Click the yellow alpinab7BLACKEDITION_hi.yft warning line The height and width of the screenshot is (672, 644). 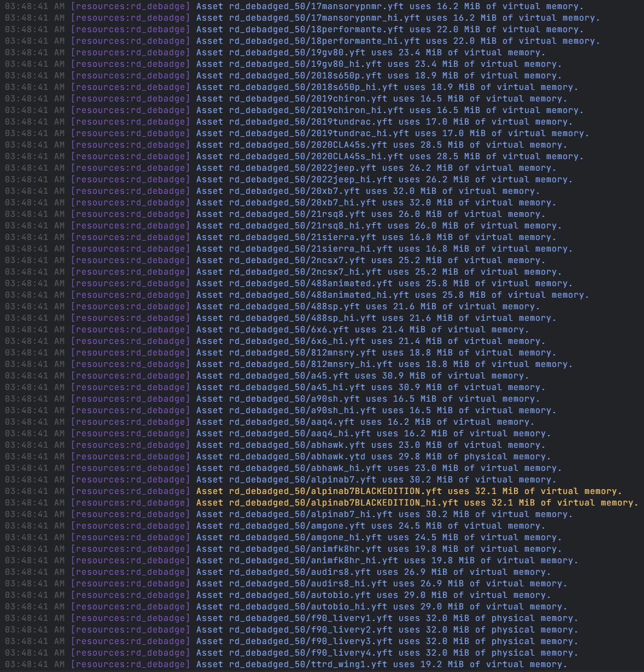[417, 502]
